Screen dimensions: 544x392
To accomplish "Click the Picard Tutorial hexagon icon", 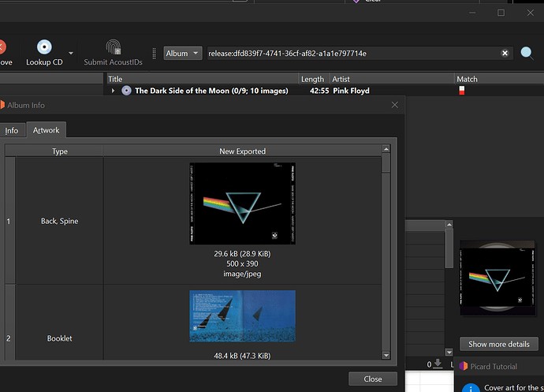I will (x=463, y=366).
